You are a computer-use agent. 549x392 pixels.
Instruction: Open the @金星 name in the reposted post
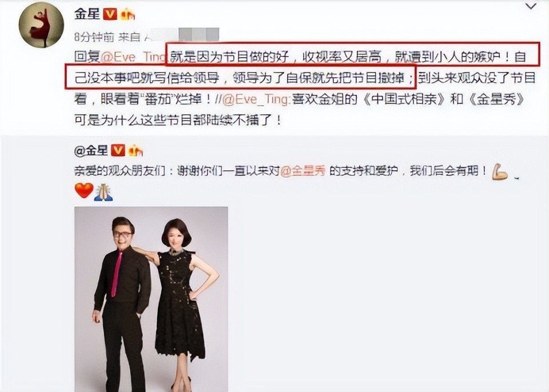tap(91, 151)
